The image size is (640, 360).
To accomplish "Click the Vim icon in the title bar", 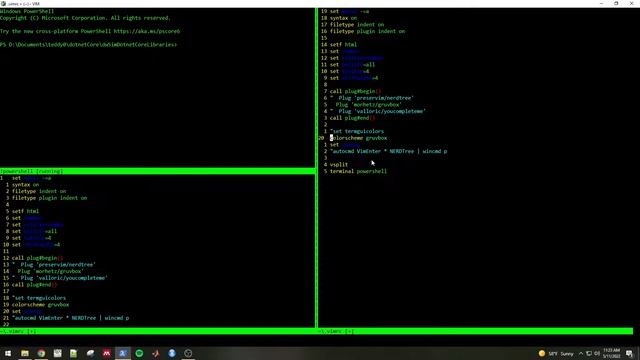I will (x=3, y=3).
